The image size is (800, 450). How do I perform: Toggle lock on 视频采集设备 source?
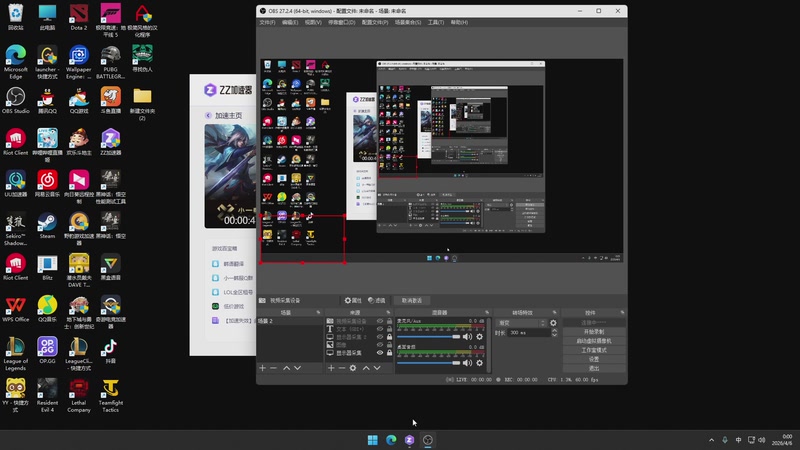pyautogui.click(x=389, y=321)
